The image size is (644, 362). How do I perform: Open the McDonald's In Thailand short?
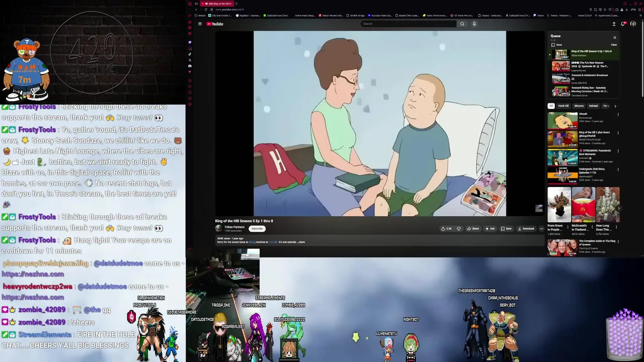tap(583, 205)
